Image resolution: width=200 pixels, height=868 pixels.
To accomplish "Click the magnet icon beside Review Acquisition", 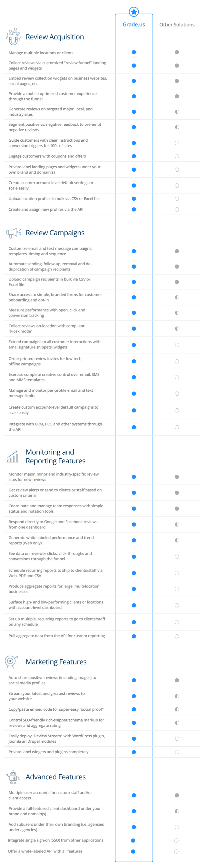I will point(13,37).
